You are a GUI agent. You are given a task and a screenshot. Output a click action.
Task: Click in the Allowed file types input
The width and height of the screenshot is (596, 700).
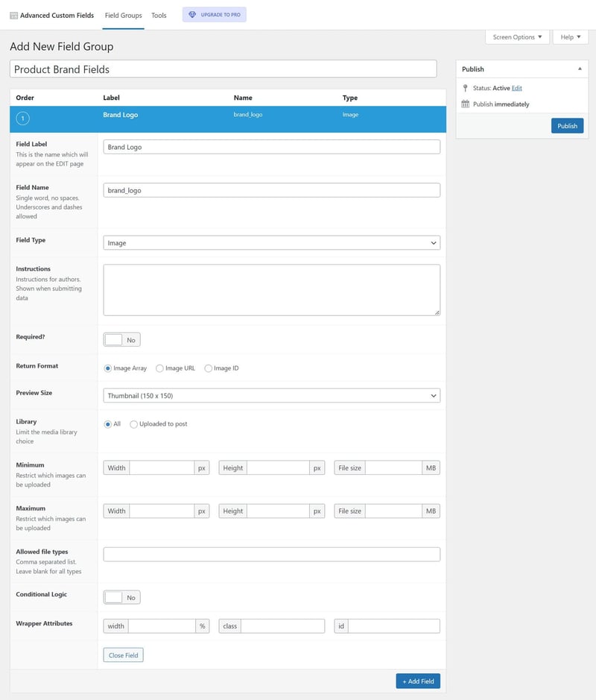pyautogui.click(x=271, y=555)
